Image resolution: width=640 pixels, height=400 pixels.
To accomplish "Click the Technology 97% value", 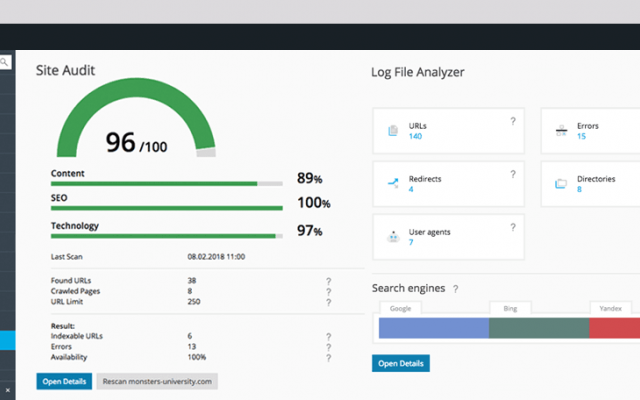I will pyautogui.click(x=309, y=231).
